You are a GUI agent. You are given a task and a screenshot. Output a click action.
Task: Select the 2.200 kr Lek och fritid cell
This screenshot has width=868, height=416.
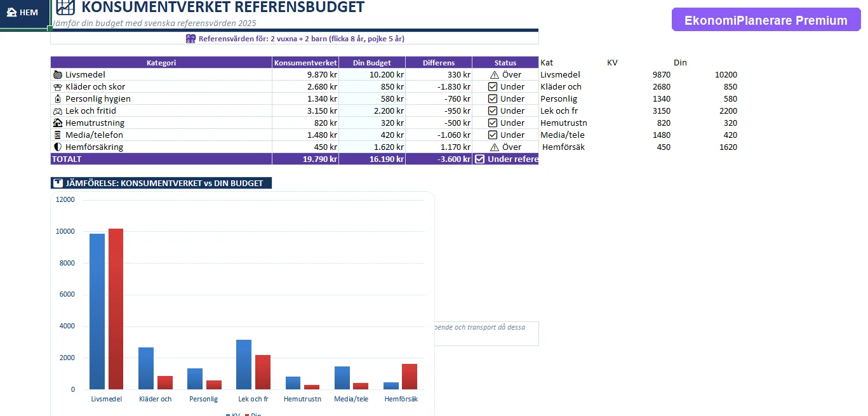(x=372, y=111)
